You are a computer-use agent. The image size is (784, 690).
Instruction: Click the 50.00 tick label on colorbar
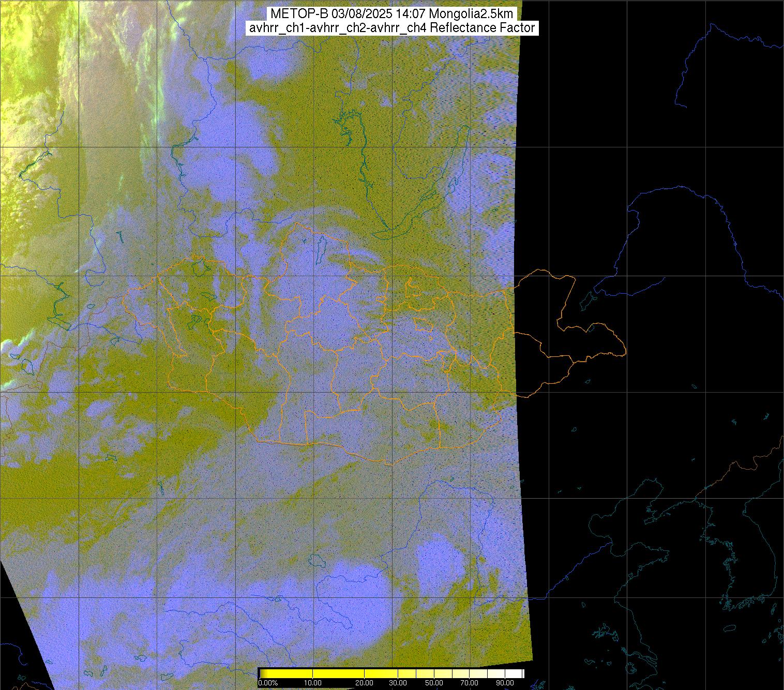(x=434, y=683)
